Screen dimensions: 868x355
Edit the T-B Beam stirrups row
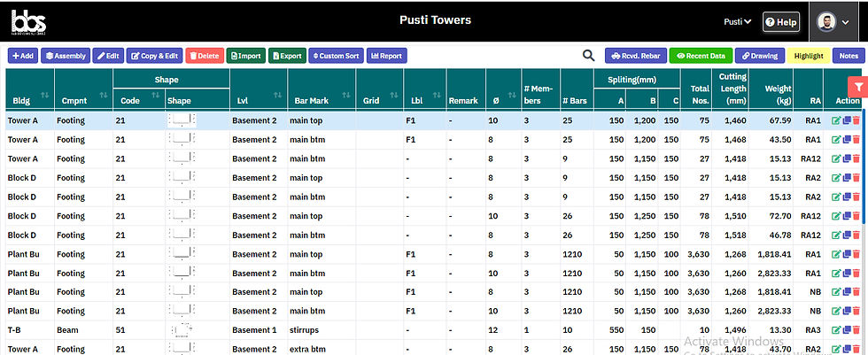pos(836,331)
